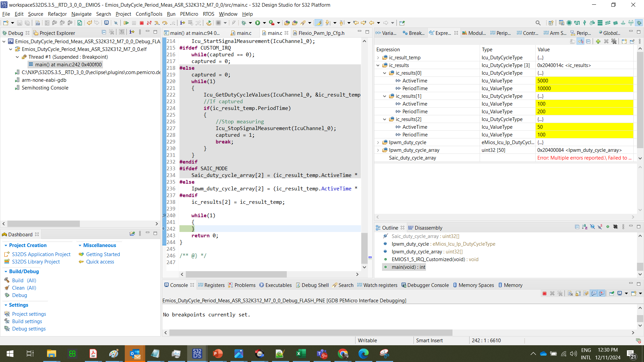Open the S32 Debugger search icon
644x362 pixels.
(x=538, y=23)
